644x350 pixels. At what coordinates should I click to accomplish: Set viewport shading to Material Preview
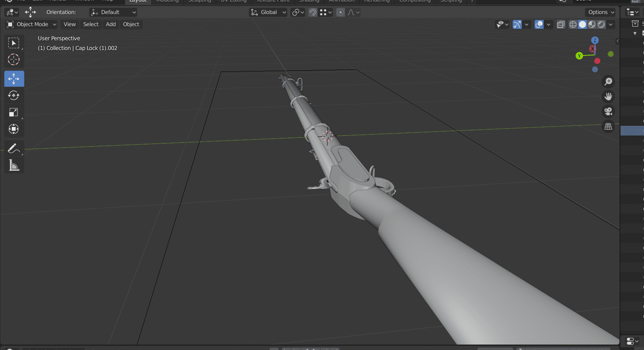pos(592,25)
